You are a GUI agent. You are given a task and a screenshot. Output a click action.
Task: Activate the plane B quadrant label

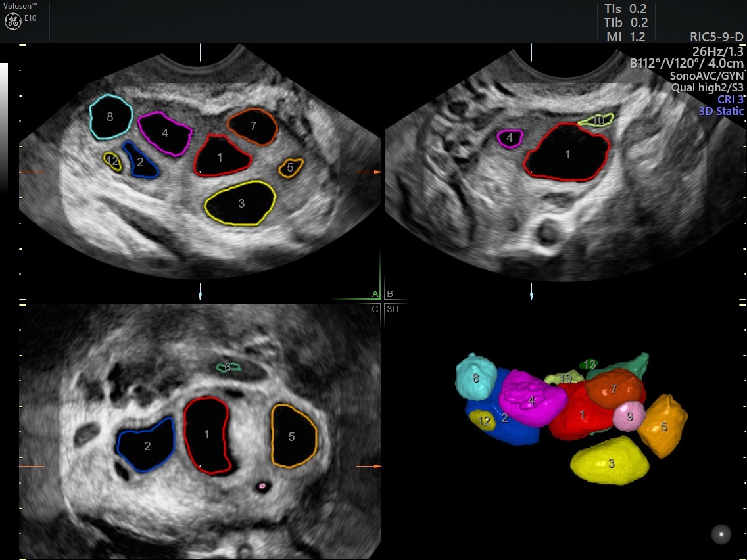click(x=390, y=294)
